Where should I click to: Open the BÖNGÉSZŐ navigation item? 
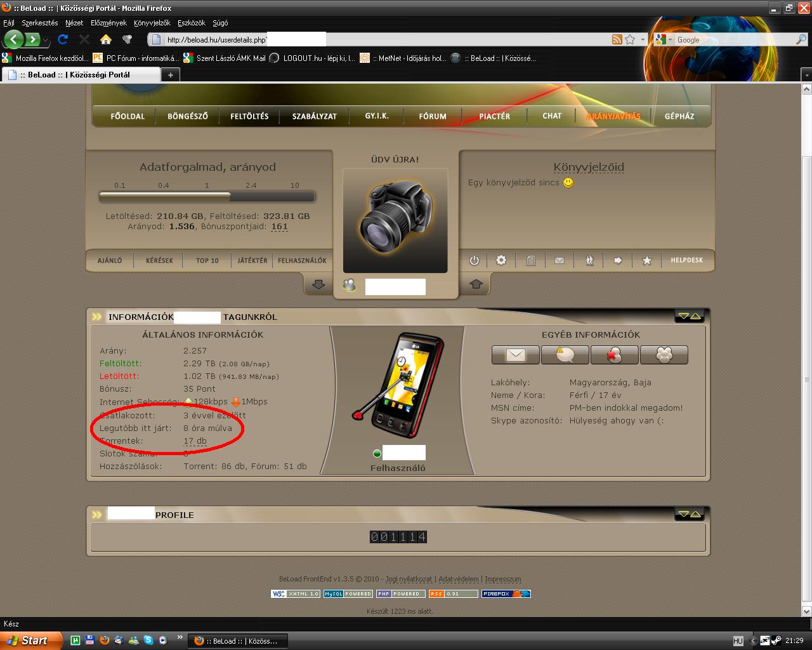tap(188, 116)
